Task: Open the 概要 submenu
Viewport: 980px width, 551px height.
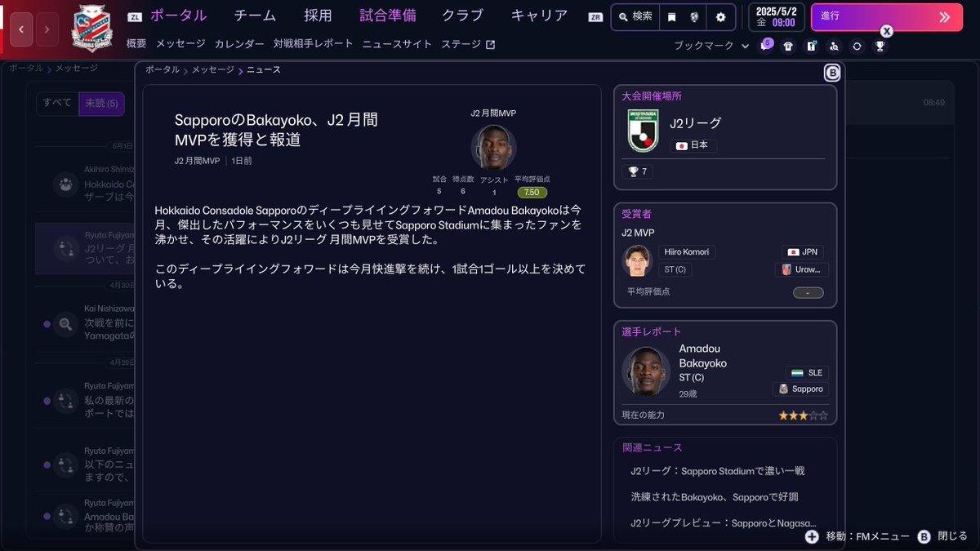Action: point(136,44)
